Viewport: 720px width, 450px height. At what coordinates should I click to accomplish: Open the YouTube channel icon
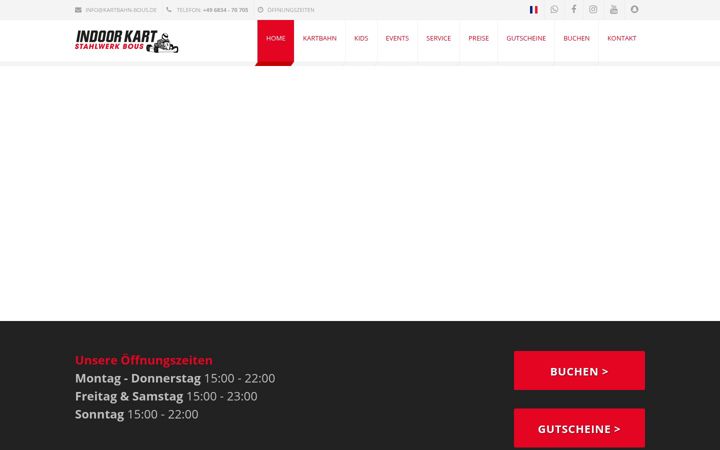614,9
